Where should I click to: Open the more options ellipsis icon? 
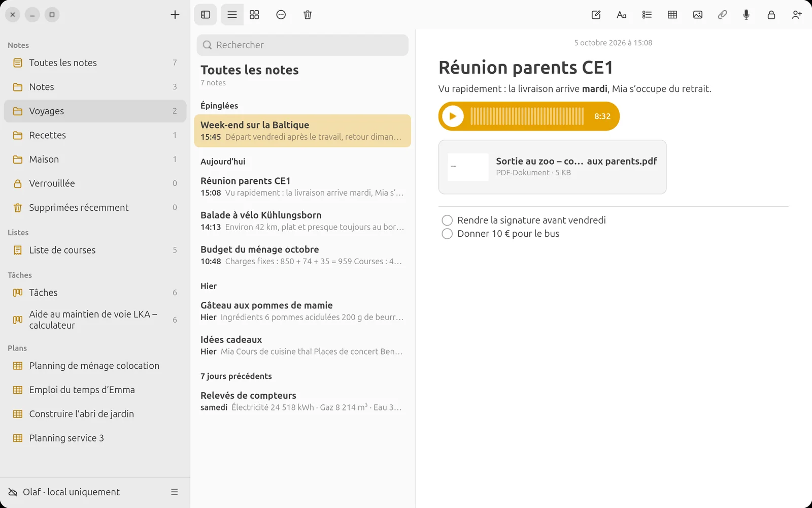281,15
